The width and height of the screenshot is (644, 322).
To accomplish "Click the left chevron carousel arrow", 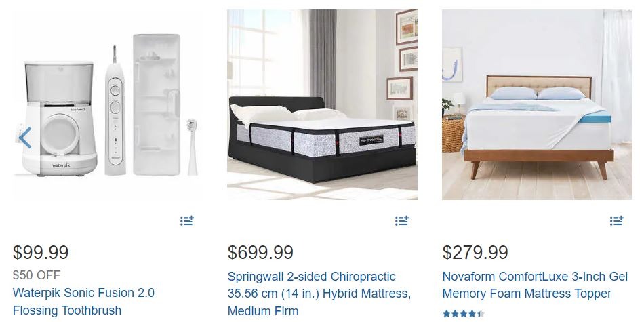I will click(x=25, y=138).
